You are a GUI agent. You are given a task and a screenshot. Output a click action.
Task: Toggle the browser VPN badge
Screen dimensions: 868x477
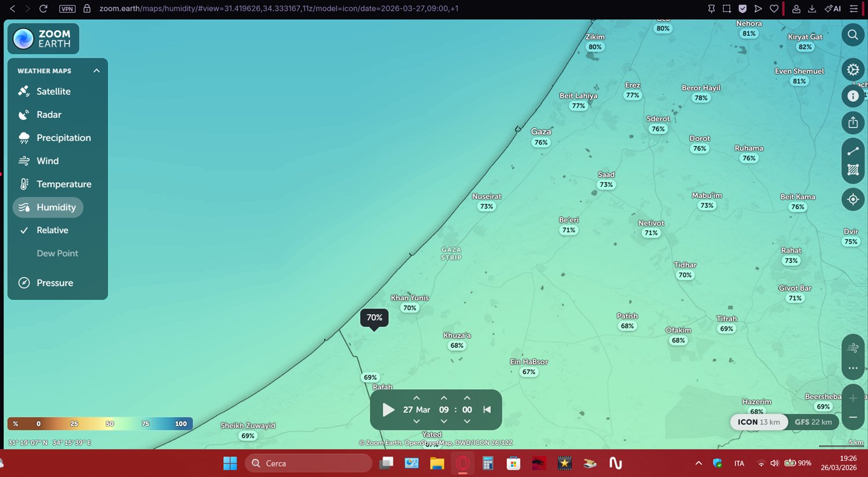coord(68,9)
